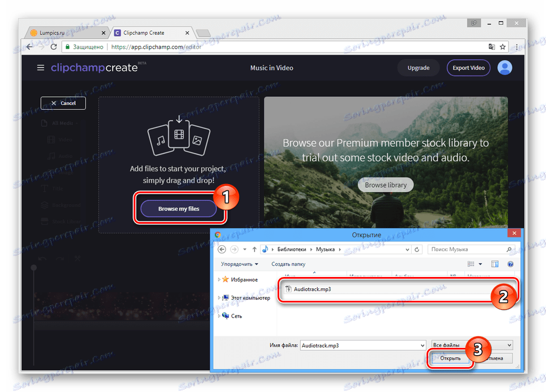Click the secure lock icon
The image size is (546, 392).
coord(67,46)
